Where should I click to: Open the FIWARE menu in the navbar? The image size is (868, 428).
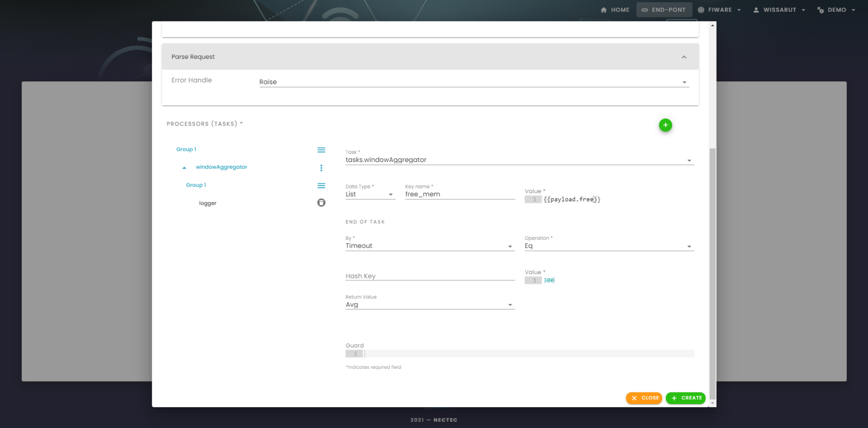tap(719, 10)
